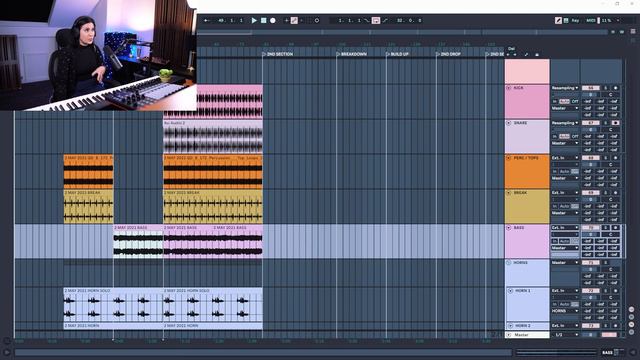Image resolution: width=640 pixels, height=360 pixels.
Task: Toggle the Automation Arm button
Action: [294, 20]
